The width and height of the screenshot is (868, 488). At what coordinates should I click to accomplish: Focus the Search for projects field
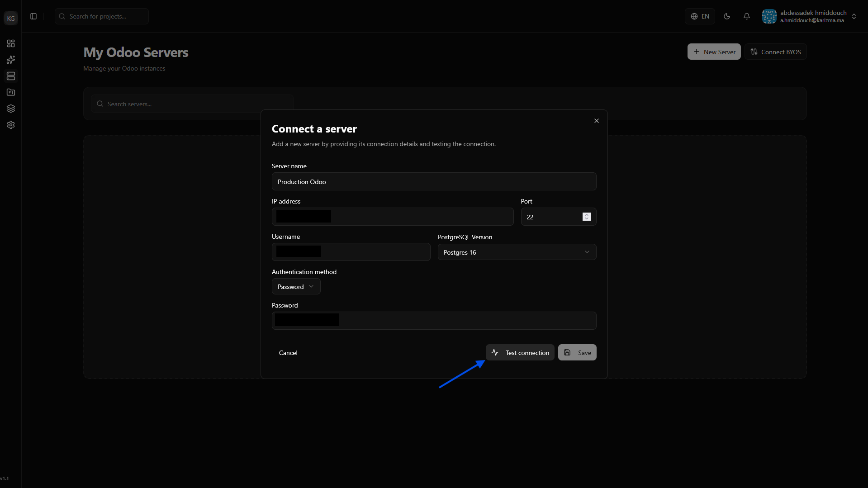click(102, 16)
